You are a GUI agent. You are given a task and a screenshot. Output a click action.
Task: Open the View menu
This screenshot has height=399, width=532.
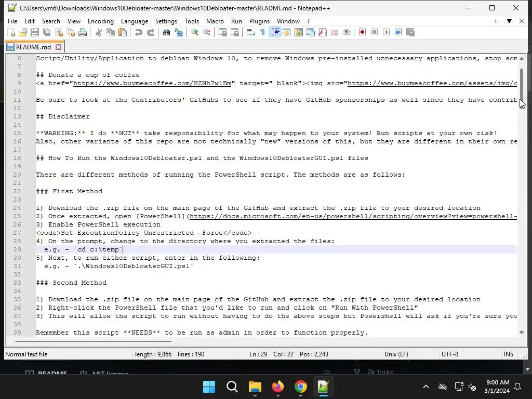click(74, 21)
